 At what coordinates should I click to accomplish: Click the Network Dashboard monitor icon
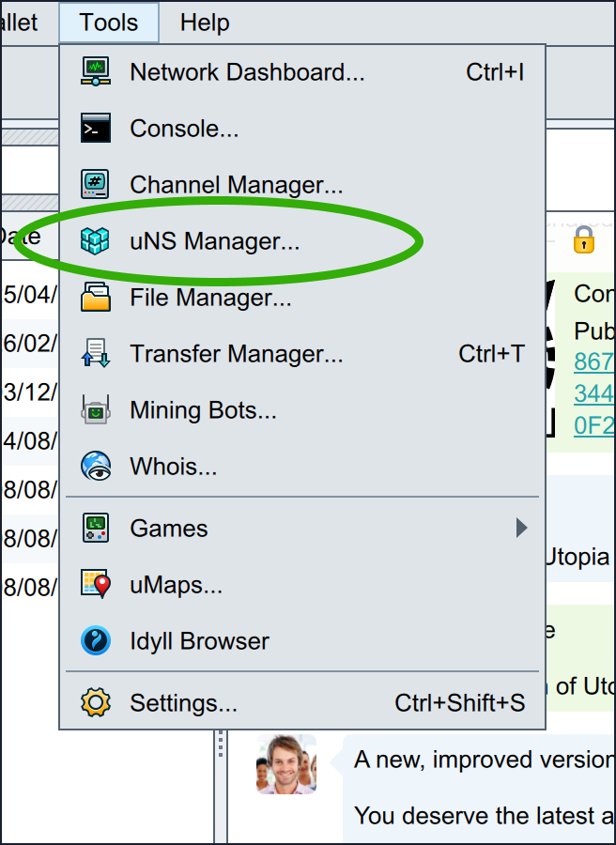coord(96,72)
